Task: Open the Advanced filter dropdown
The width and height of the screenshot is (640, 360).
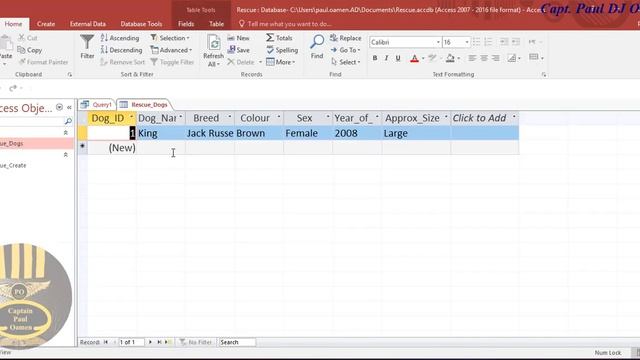Action: click(x=171, y=50)
